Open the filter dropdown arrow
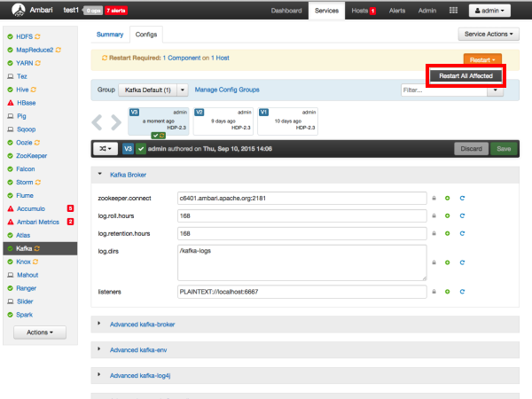 [495, 90]
